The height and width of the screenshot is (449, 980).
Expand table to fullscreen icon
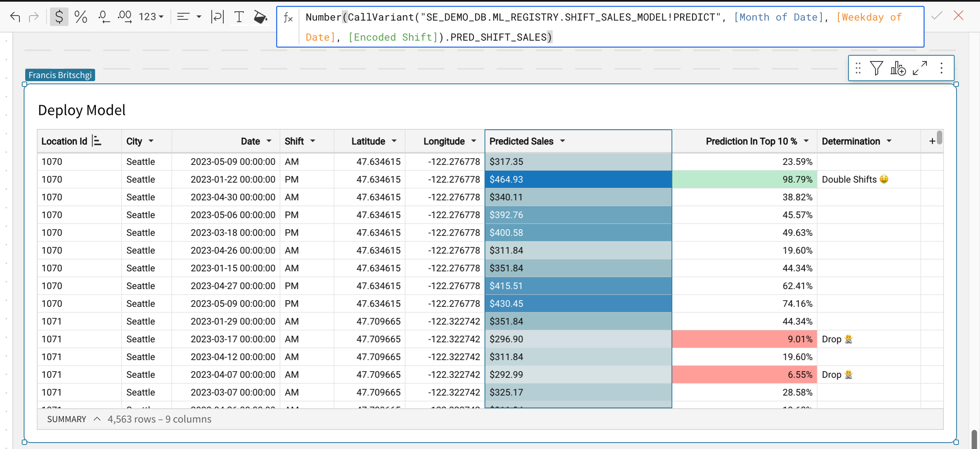point(920,68)
